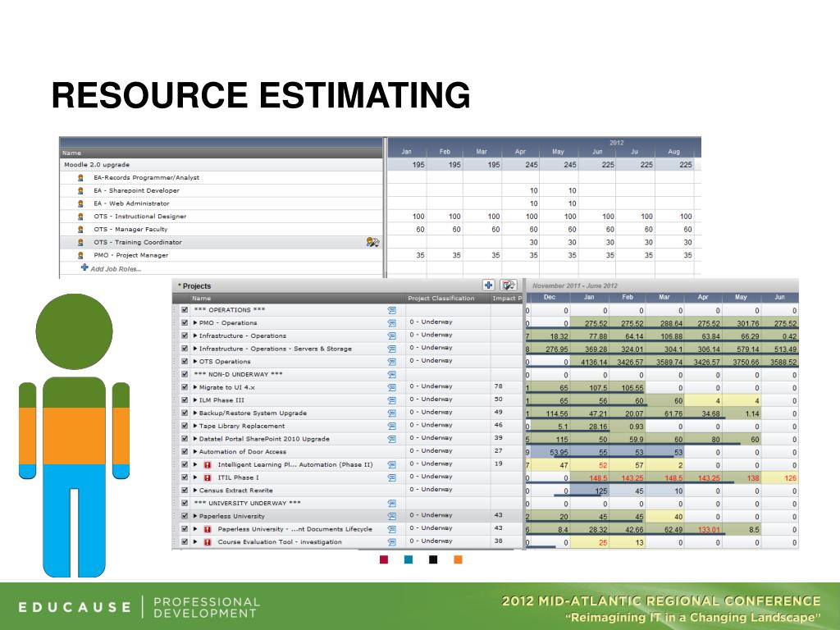The image size is (840, 630).
Task: Expand Datatel Portal SharePoint 2010 Upgrade
Action: pos(195,438)
